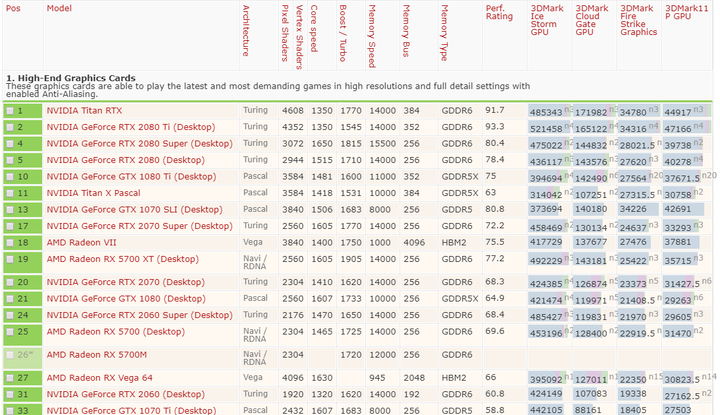Sort by Pixel Shaders column header
Screen dimensions: 720x415
[x=285, y=33]
